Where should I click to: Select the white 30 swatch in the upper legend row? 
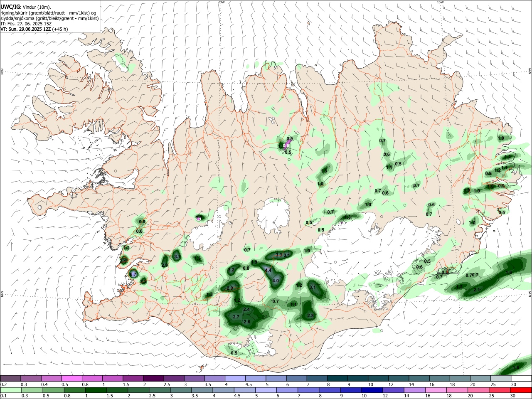point(521,378)
